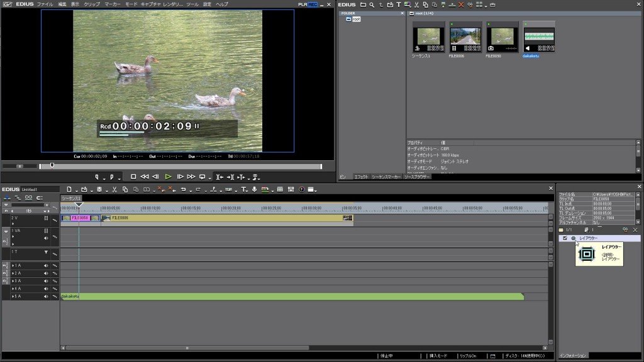Expand track 1 A
Viewport: 644px width, 362px height.
[x=13, y=266]
